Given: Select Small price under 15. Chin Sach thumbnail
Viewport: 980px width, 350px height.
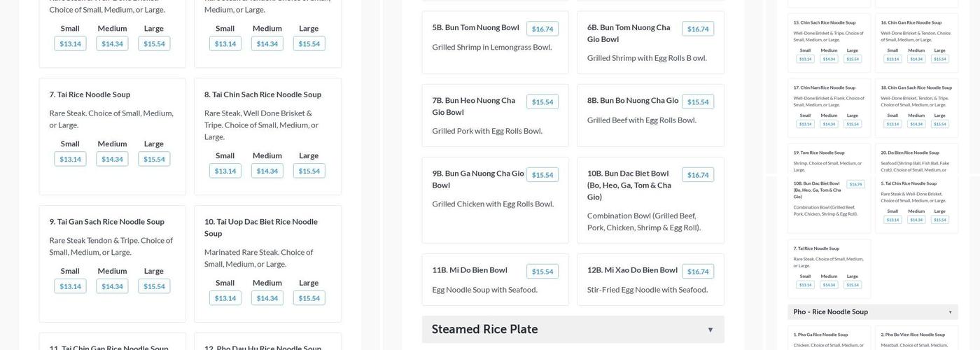Looking at the screenshot, I should point(806,59).
